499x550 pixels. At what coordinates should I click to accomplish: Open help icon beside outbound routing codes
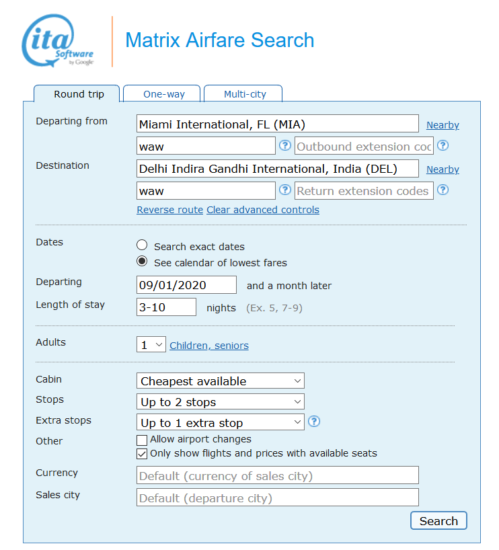(285, 145)
